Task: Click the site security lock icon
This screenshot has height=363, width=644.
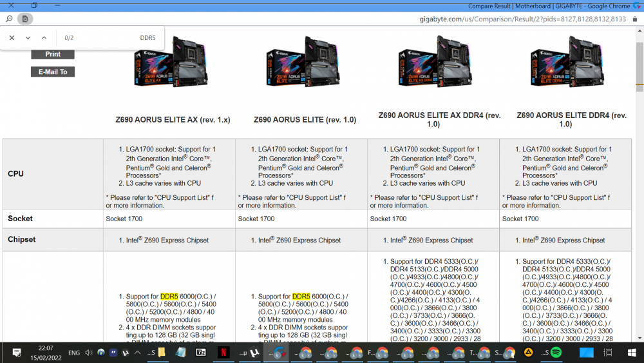Action: tap(635, 19)
